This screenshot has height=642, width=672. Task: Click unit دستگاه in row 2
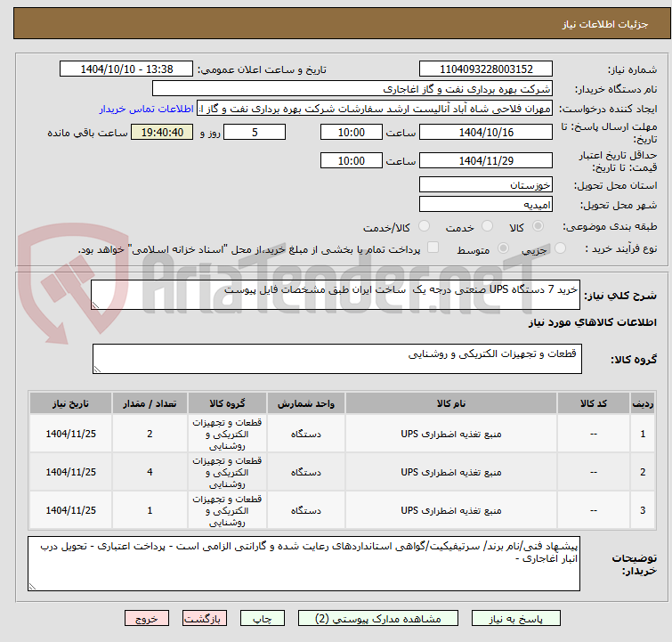(306, 472)
